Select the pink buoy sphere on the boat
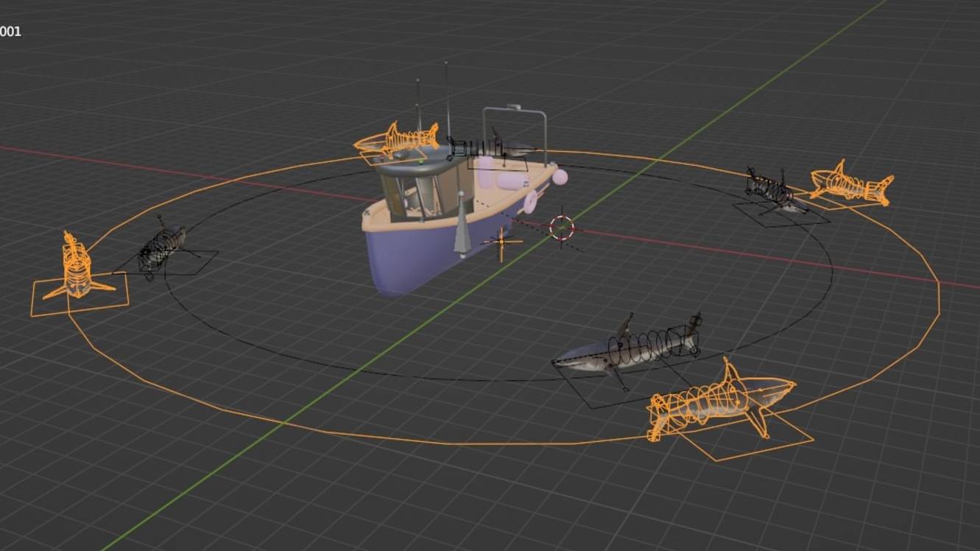This screenshot has width=980, height=551. [560, 177]
